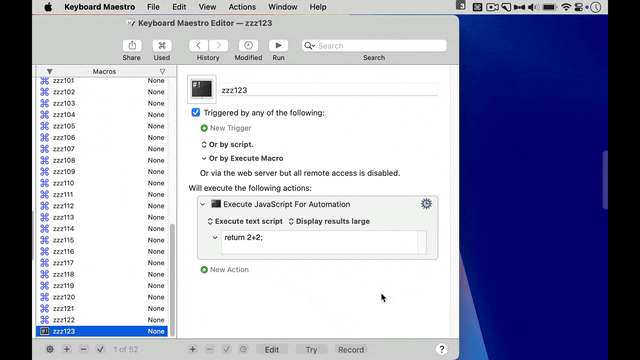The width and height of the screenshot is (640, 360).
Task: Open the Actions menu
Action: point(242,7)
